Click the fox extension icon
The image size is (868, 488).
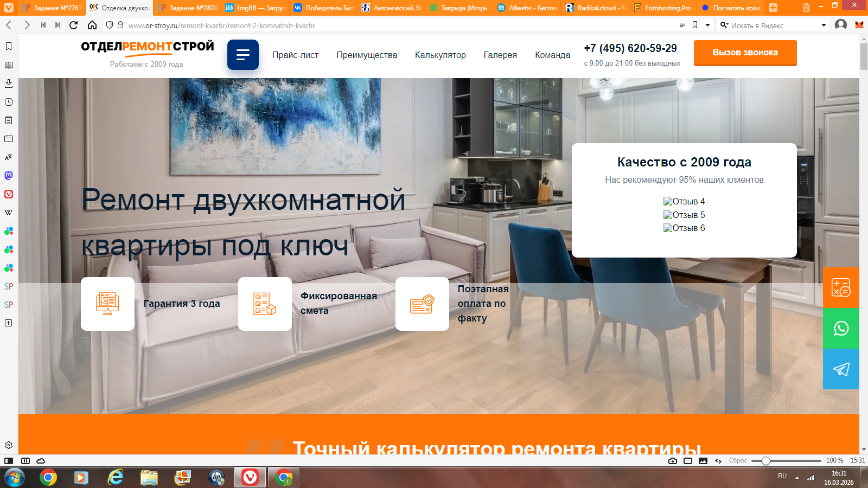click(859, 25)
